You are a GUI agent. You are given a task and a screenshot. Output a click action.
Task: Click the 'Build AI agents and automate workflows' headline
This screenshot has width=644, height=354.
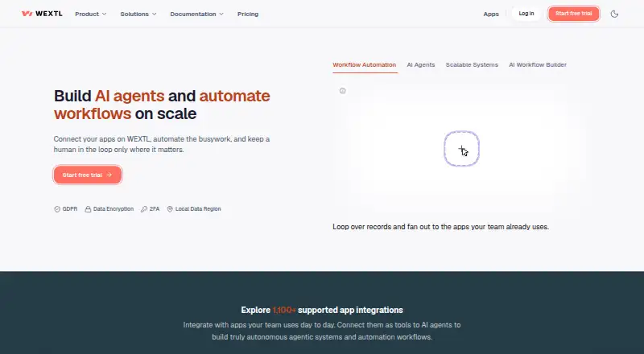click(162, 105)
